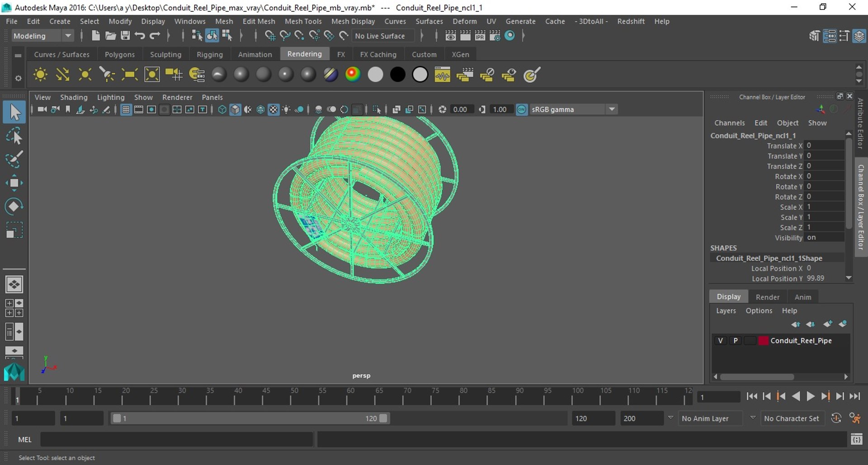This screenshot has width=868, height=465.
Task: Switch to the Polygons shelf tab
Action: tap(119, 54)
